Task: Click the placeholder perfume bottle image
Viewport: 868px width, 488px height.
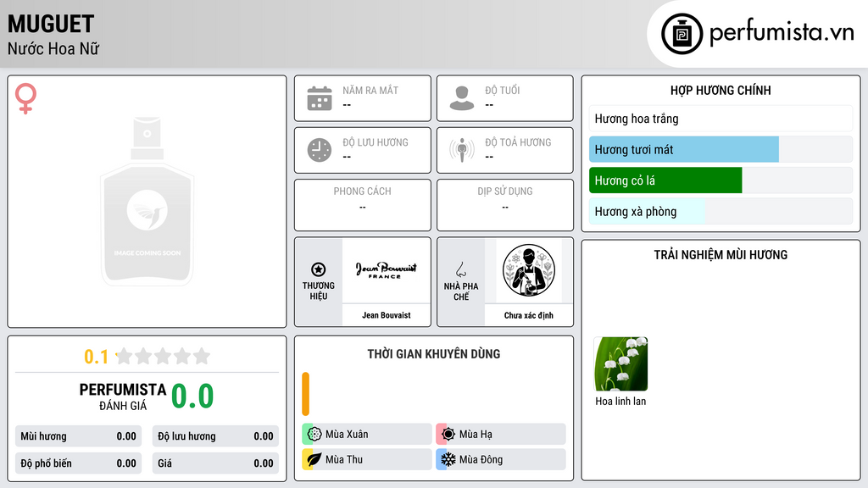Action: pyautogui.click(x=147, y=201)
